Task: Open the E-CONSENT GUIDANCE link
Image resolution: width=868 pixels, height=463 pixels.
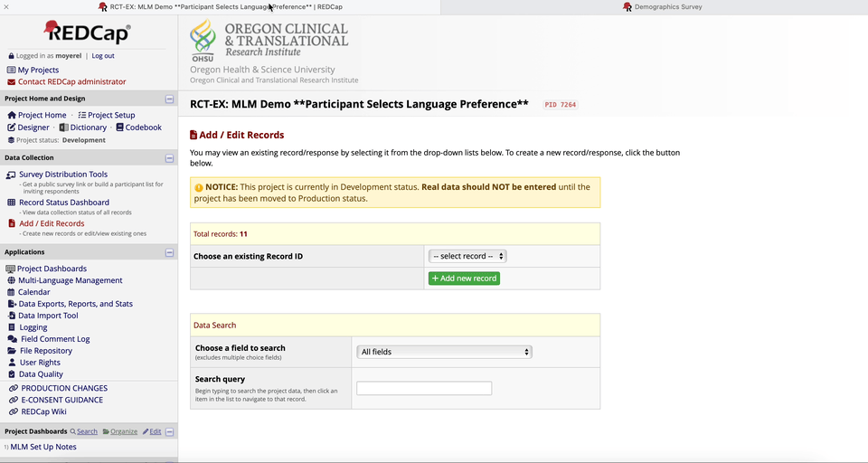Action: tap(62, 400)
